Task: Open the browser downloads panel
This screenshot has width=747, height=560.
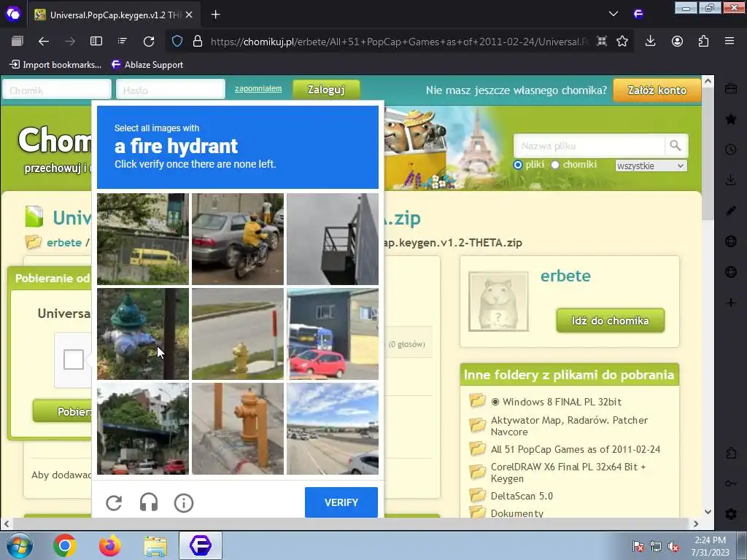Action: click(650, 42)
